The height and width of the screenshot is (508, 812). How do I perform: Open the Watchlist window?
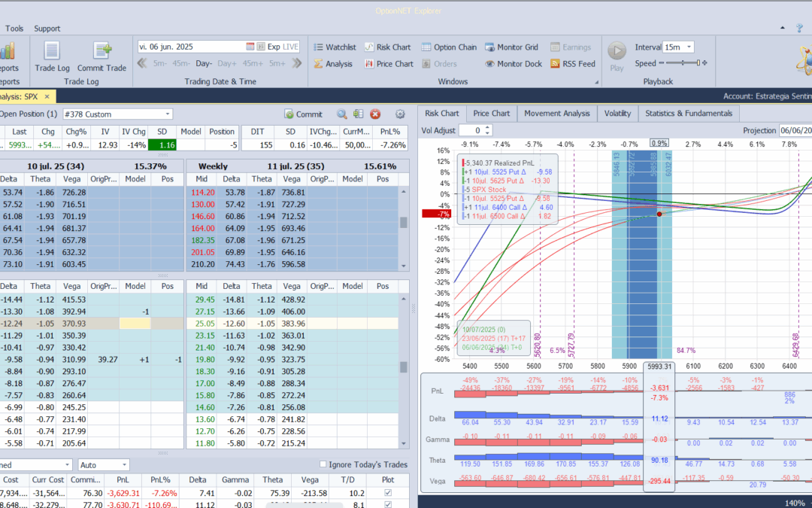[x=335, y=47]
